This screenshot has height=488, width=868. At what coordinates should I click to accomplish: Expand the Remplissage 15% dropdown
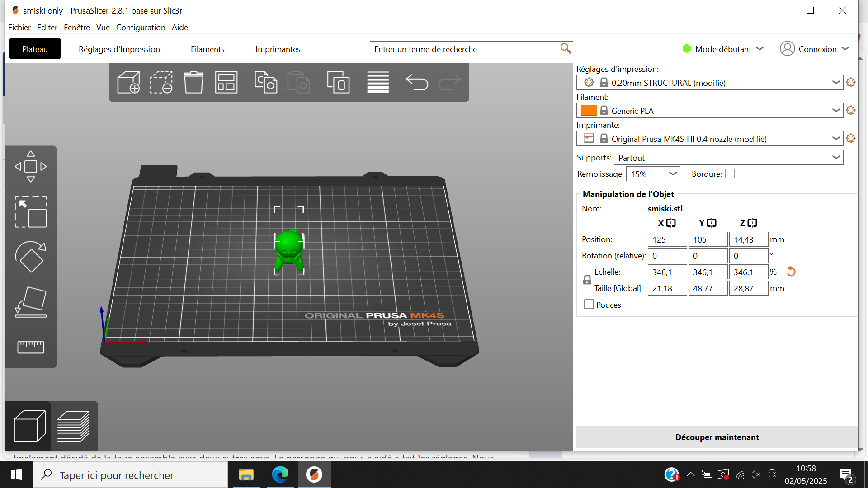(653, 174)
